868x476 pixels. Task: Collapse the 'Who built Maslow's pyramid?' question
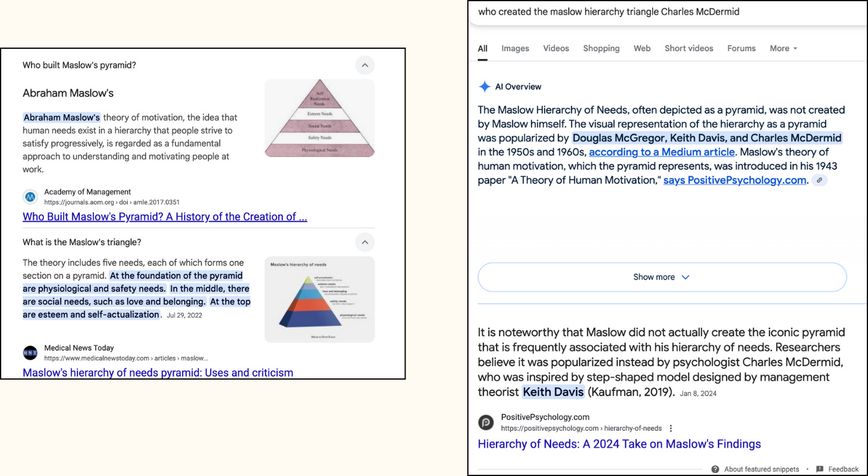click(365, 65)
